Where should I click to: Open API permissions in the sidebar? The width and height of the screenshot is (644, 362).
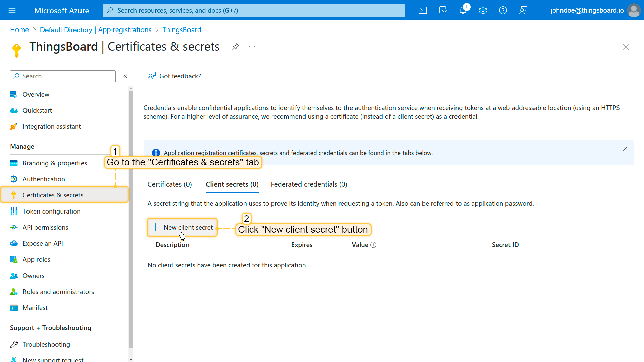coord(45,228)
